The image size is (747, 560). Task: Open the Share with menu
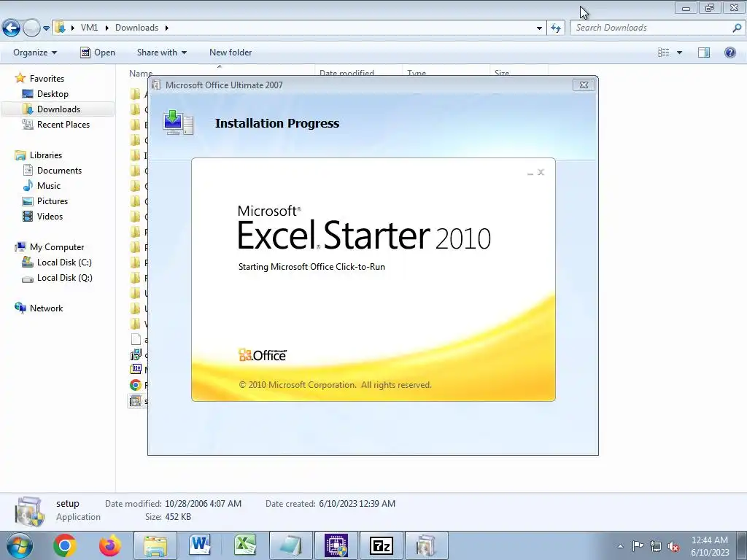point(161,52)
